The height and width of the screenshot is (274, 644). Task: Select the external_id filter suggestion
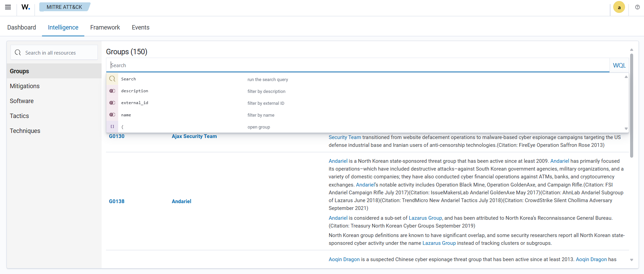coord(135,103)
